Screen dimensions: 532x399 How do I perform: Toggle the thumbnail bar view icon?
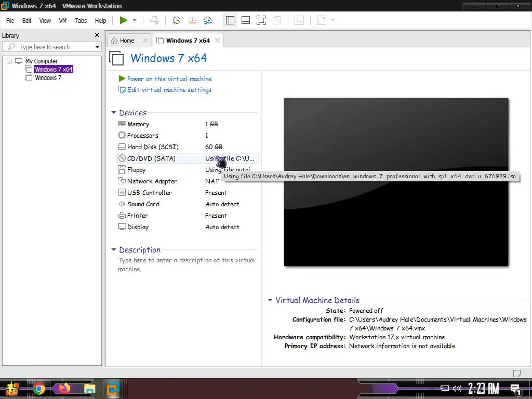tap(246, 20)
